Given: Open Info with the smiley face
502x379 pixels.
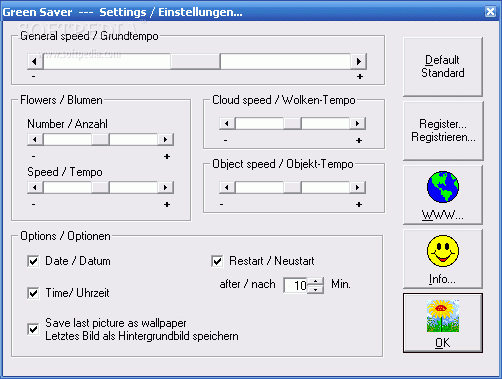Looking at the screenshot, I should click(443, 259).
